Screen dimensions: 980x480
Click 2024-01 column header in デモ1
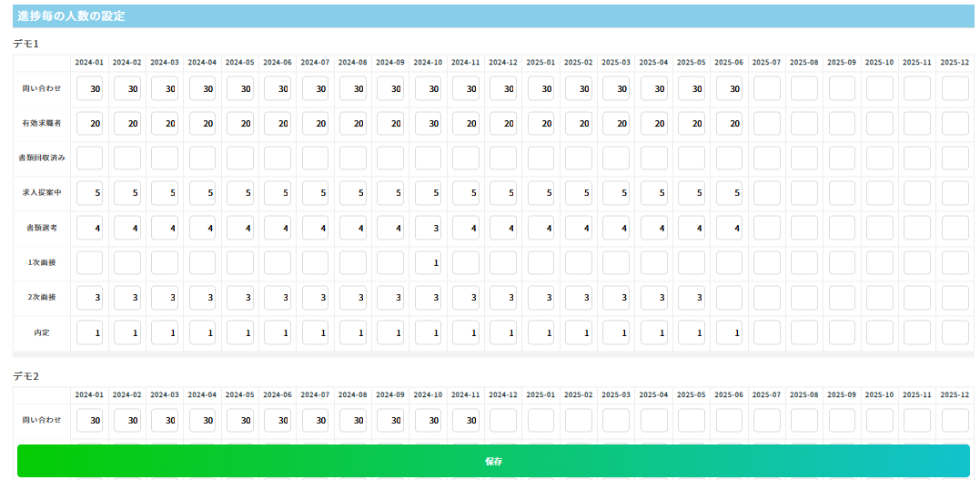pos(89,63)
